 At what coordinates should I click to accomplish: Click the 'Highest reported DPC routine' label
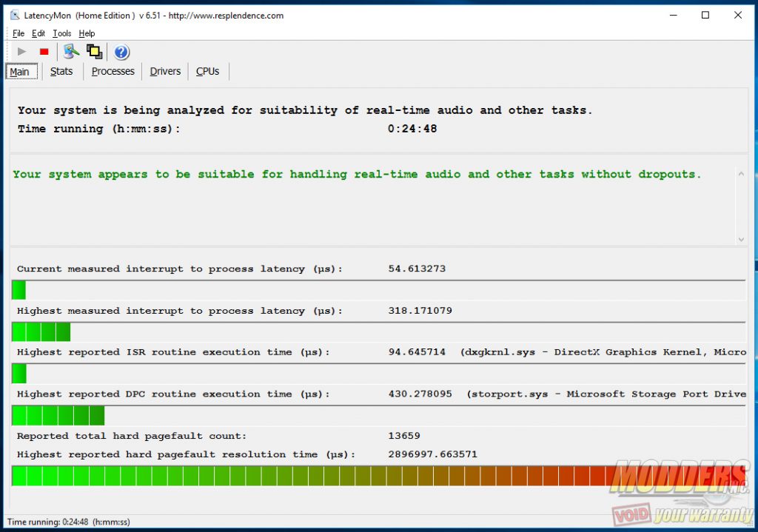173,394
